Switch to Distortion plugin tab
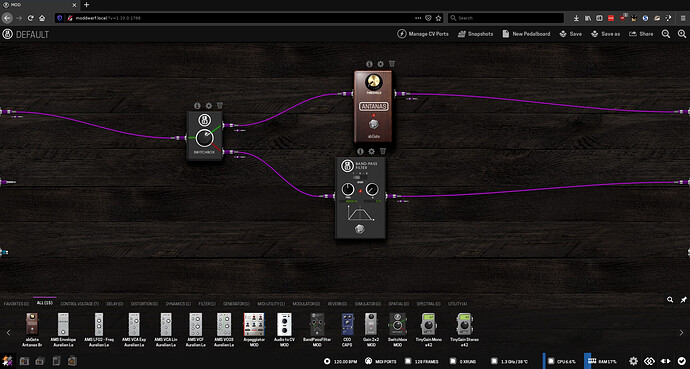690x369 pixels. point(144,304)
